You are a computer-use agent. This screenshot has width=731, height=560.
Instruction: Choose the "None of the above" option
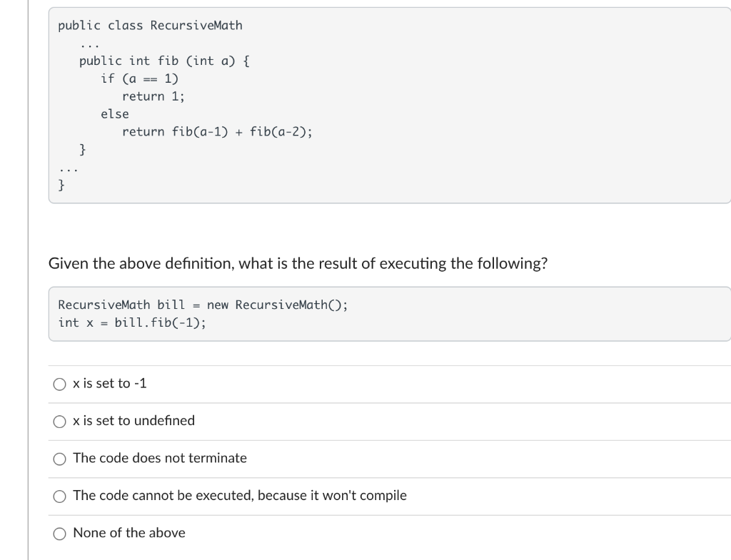point(59,534)
